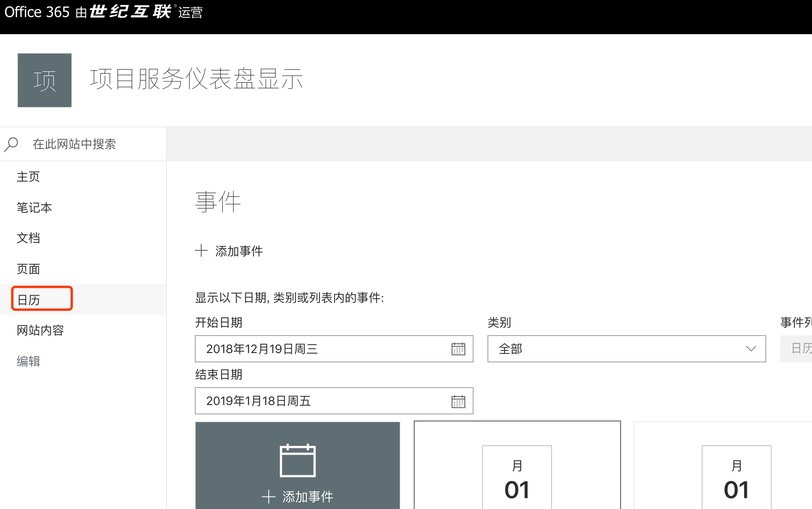Open 页面 from the left navigation
Viewport: 812px width, 509px height.
point(28,269)
